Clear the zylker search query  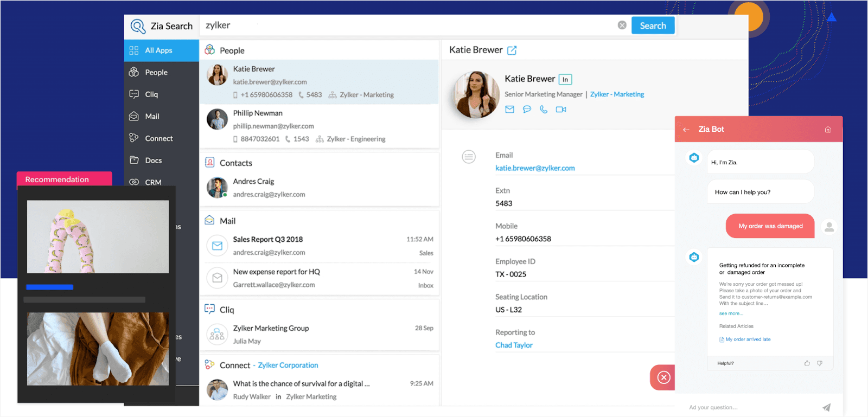click(622, 25)
